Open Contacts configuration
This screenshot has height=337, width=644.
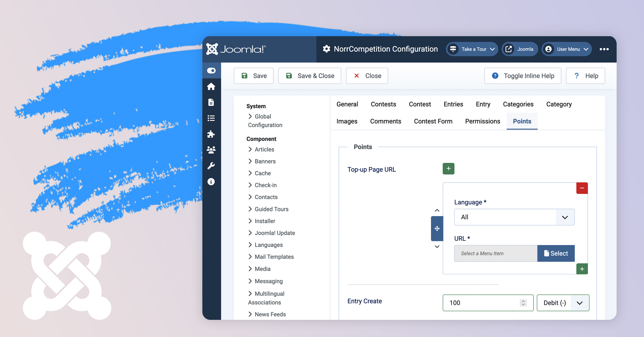coord(263,197)
